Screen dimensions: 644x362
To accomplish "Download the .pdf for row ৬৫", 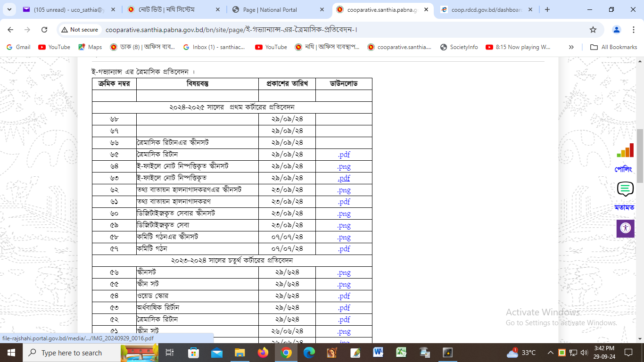I will [344, 155].
